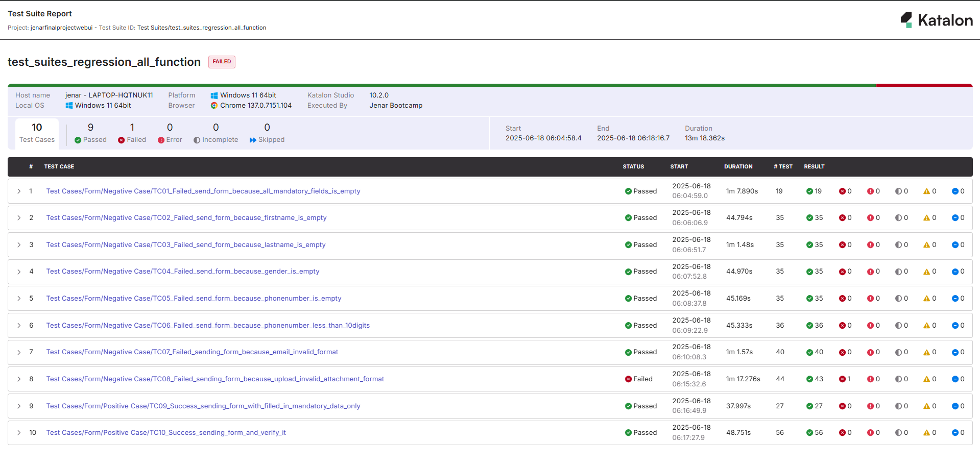The width and height of the screenshot is (980, 466).
Task: Expand row 8 TC08 failed test case
Action: pyautogui.click(x=19, y=379)
